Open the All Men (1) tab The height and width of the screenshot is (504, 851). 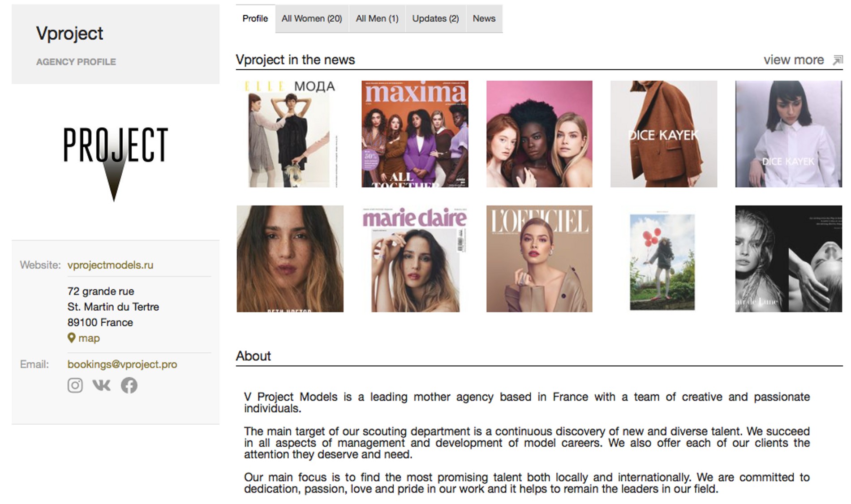click(377, 18)
